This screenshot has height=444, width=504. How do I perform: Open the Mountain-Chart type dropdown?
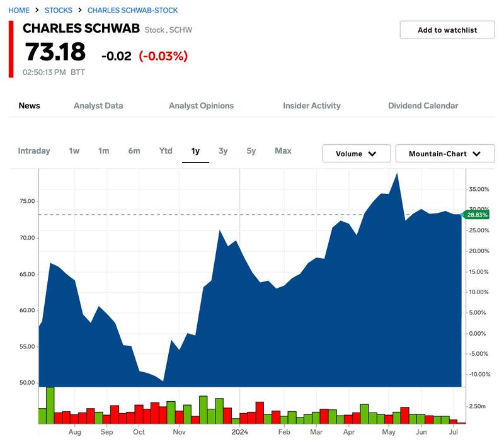click(x=445, y=154)
